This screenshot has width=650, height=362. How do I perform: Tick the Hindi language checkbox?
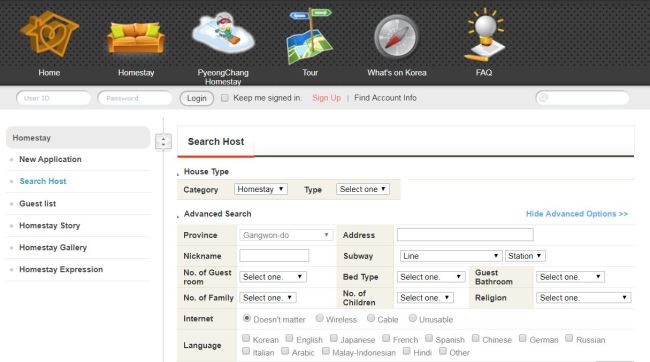click(x=407, y=351)
